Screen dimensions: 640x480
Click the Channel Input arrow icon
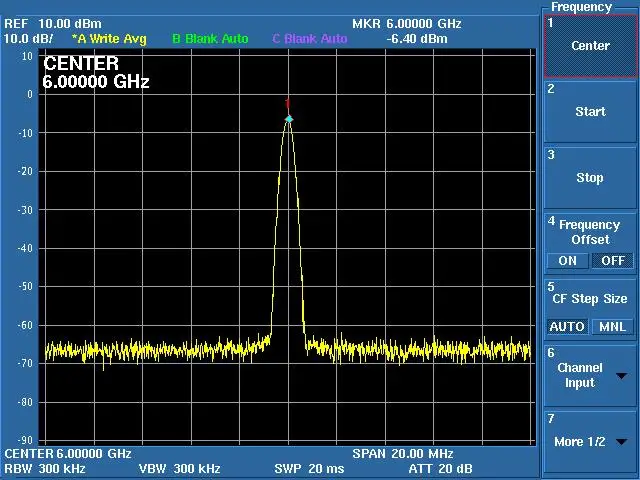[622, 376]
